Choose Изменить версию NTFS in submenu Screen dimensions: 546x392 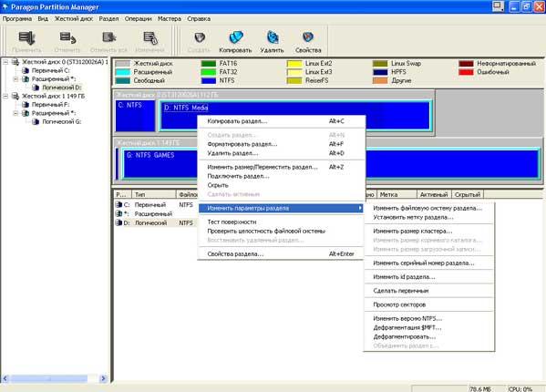coord(428,318)
